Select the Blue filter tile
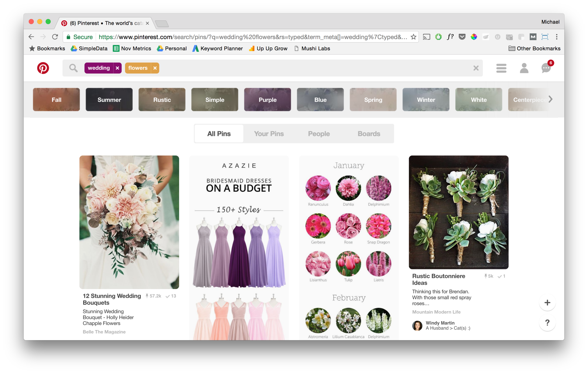Screen dimensions: 588x374 (x=320, y=99)
